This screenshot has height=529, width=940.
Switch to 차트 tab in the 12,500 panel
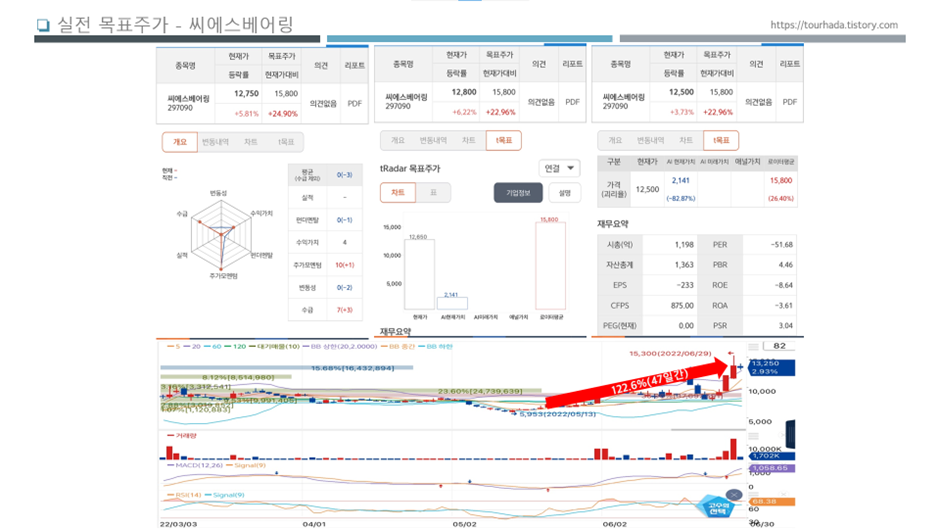coord(686,140)
